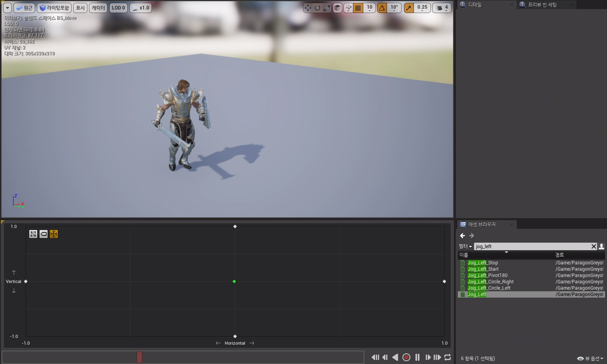The image size is (607, 364).
Task: Sort assets by 경로 column
Action: click(x=579, y=255)
